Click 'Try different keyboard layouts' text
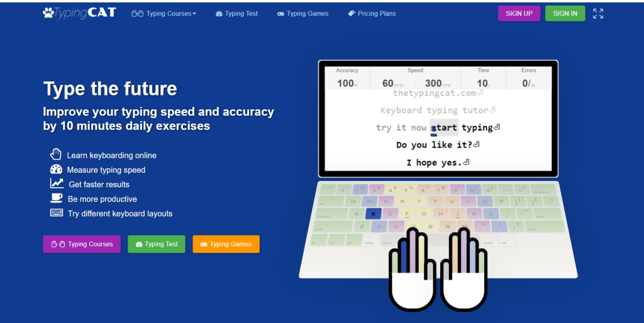This screenshot has width=644, height=323. (120, 214)
